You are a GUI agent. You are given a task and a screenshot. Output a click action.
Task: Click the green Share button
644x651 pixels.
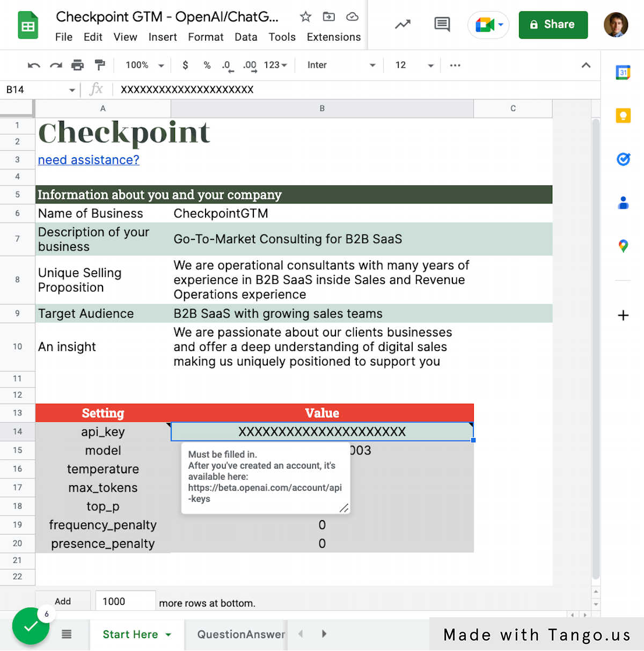coord(553,25)
